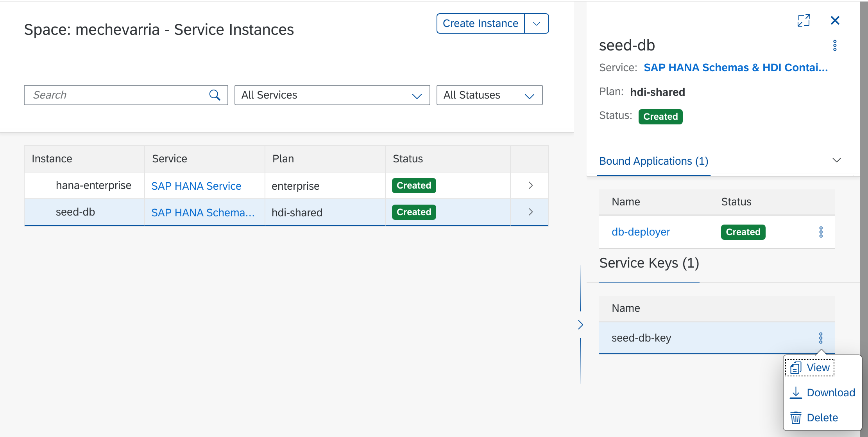Expand the Bound Applications section chevron
Viewport: 868px width, 437px height.
(x=836, y=160)
